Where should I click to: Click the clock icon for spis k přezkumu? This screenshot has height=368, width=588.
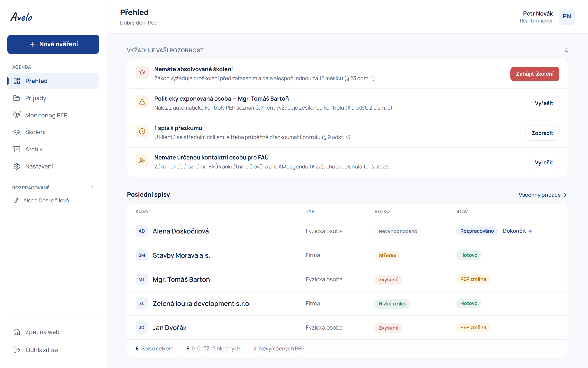[x=142, y=131]
